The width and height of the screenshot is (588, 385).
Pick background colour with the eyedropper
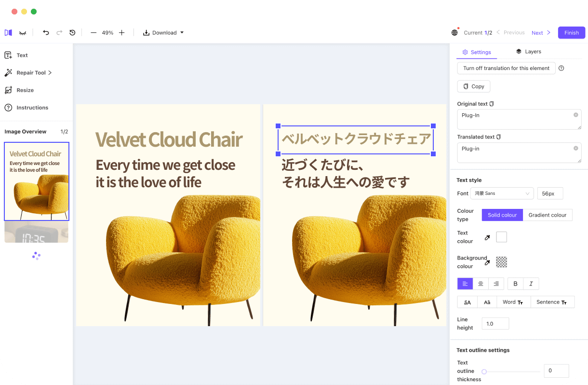coord(487,262)
